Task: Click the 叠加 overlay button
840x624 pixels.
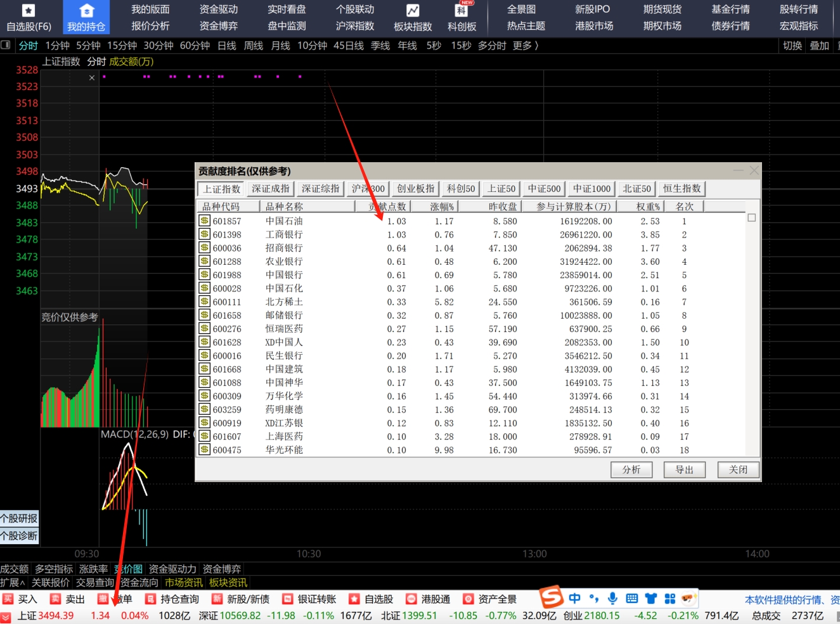Action: (819, 46)
